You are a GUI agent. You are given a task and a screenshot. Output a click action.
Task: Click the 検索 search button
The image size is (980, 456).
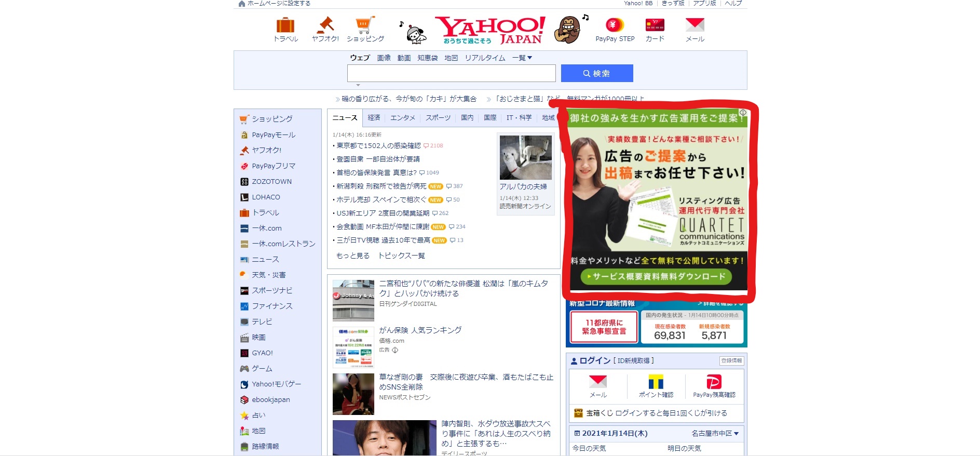pyautogui.click(x=597, y=73)
